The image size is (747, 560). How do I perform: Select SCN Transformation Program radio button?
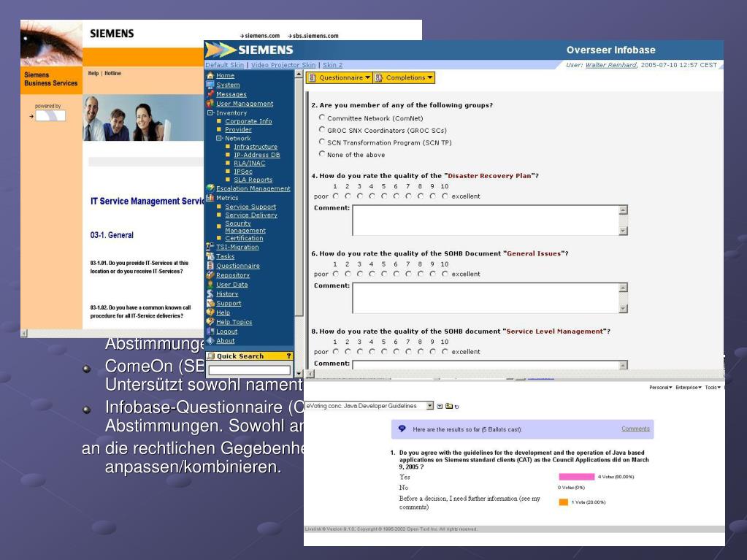(322, 142)
